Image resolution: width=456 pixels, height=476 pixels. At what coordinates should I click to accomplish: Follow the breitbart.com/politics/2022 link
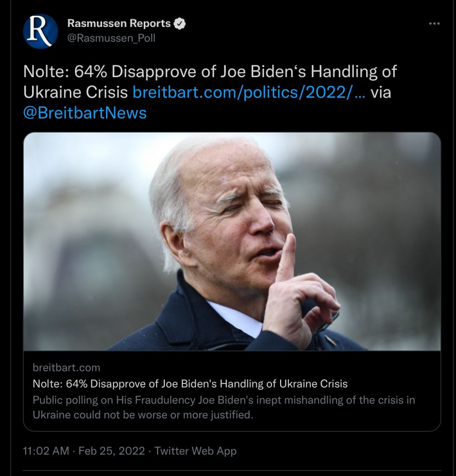(248, 92)
